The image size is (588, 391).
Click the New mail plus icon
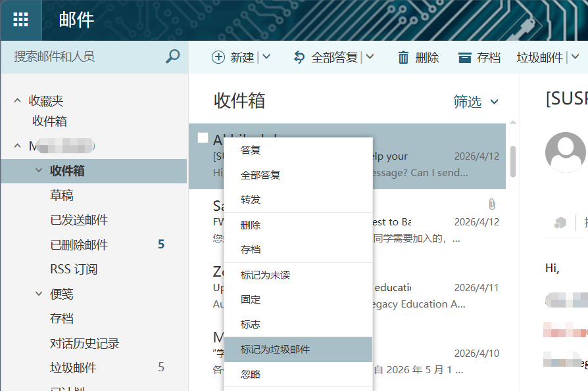click(x=218, y=58)
